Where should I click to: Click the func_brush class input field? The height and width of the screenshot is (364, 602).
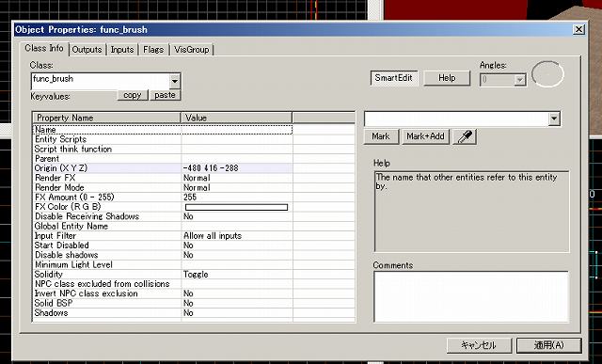[101, 82]
